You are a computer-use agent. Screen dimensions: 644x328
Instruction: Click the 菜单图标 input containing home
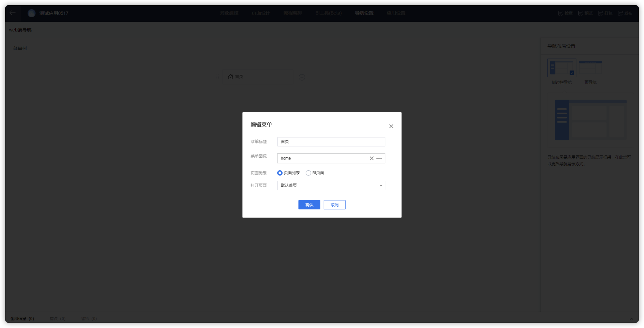coord(331,158)
